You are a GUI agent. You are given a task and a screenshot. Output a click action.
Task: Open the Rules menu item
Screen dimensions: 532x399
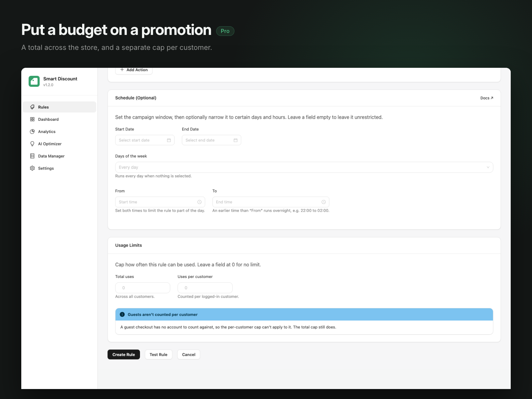[x=59, y=107]
